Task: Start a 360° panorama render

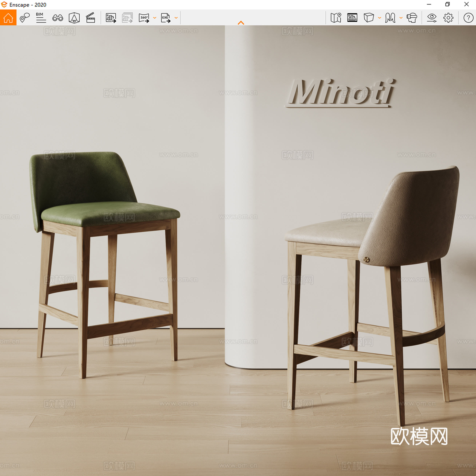Action: coord(144,18)
